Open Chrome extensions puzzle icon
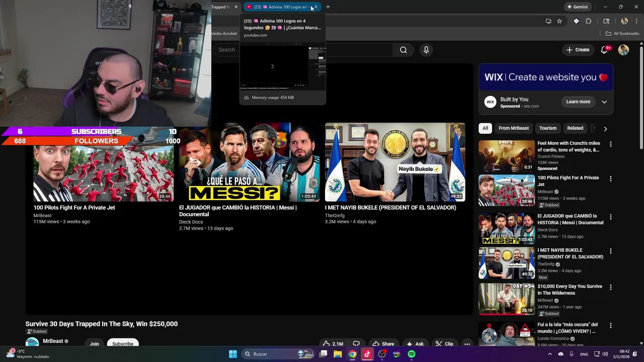This screenshot has height=362, width=644. point(589,21)
